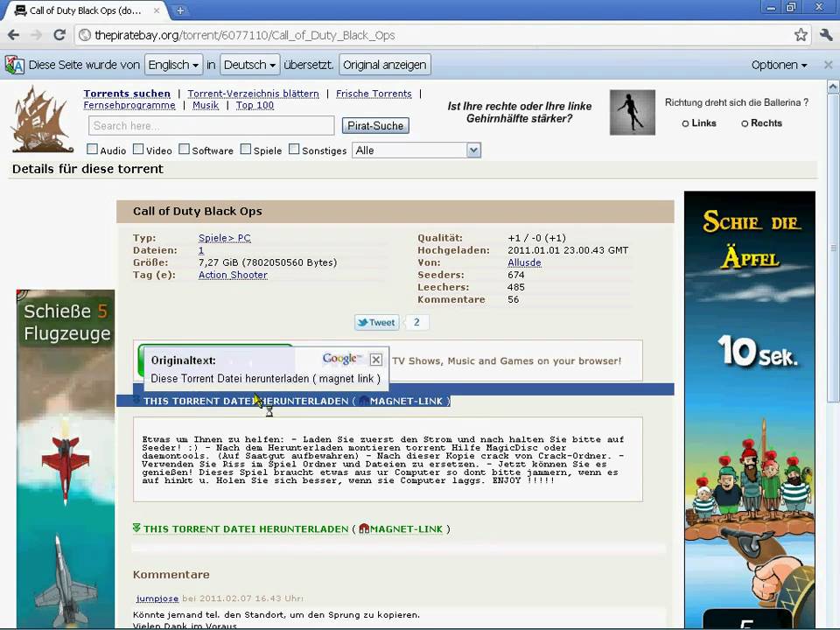
Task: Click the Schieß die Äpfel ad banner
Action: 750,409
